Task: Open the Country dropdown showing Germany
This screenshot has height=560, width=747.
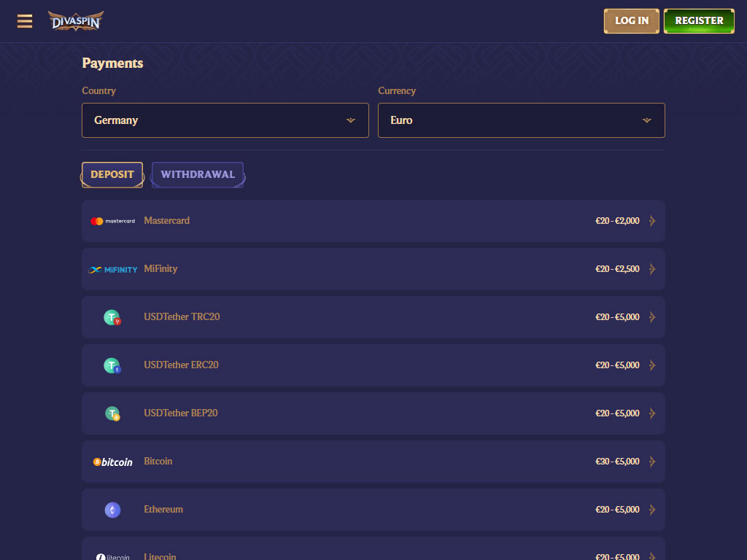Action: pyautogui.click(x=225, y=120)
